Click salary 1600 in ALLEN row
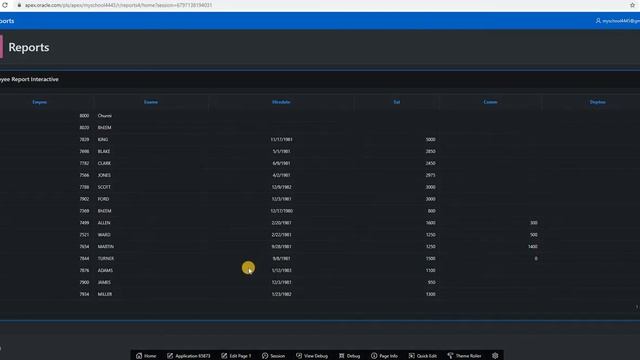Screen dimensions: 640x360 pyautogui.click(x=430, y=223)
